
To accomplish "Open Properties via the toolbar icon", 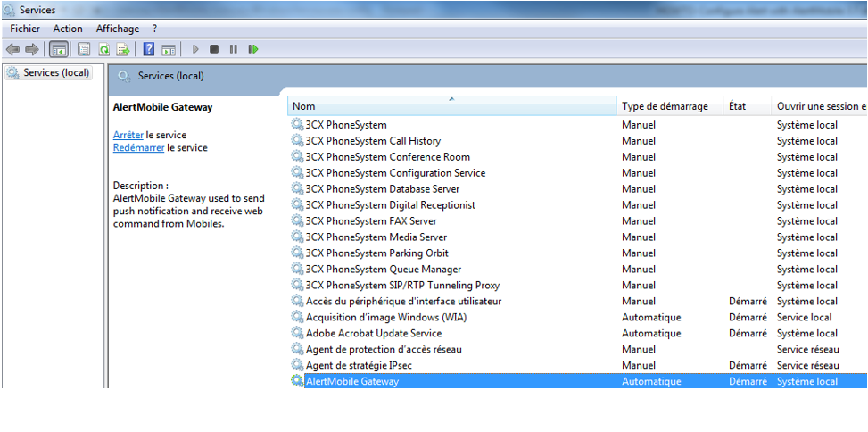I will [x=84, y=49].
